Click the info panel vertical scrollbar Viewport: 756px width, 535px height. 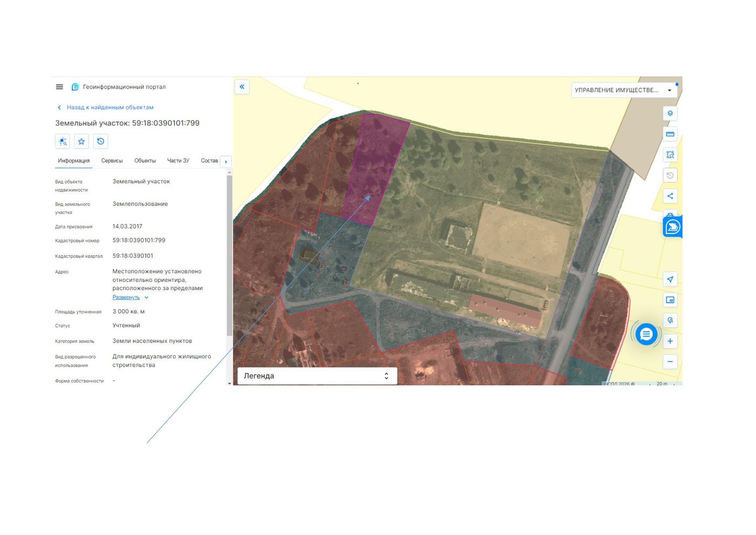click(x=230, y=254)
